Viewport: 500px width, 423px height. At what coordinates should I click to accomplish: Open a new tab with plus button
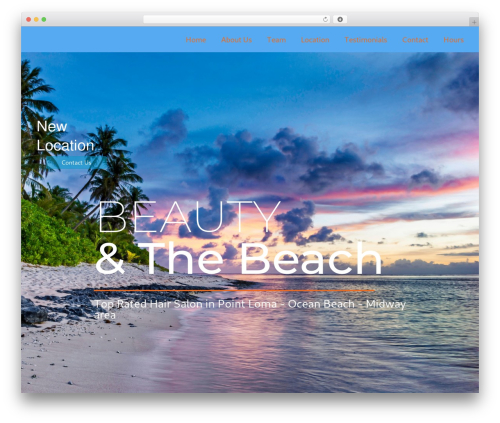[x=474, y=22]
